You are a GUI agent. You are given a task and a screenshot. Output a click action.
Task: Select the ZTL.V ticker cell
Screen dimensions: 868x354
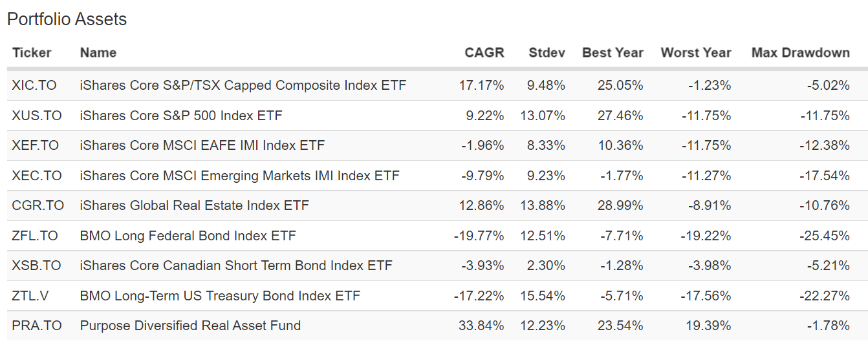tap(30, 296)
